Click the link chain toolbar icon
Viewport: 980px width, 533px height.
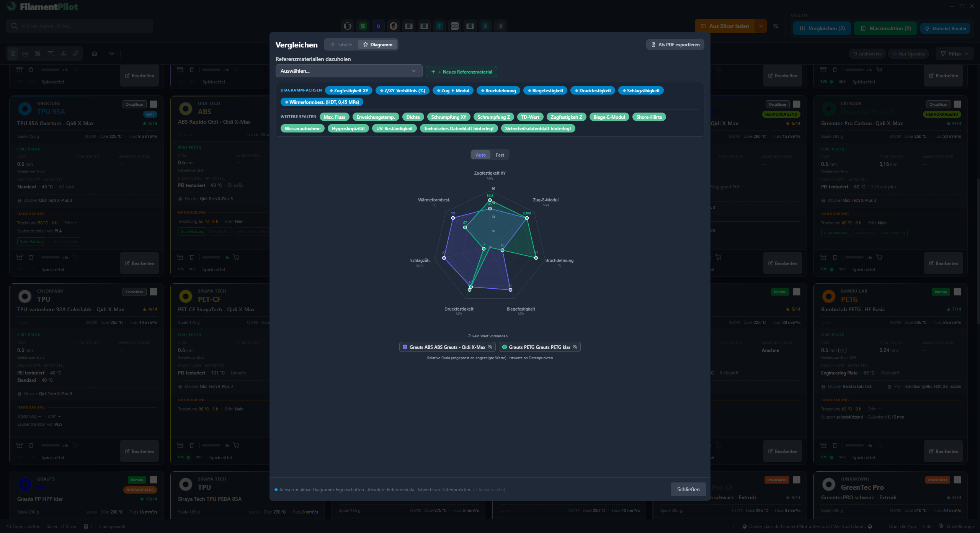click(76, 54)
